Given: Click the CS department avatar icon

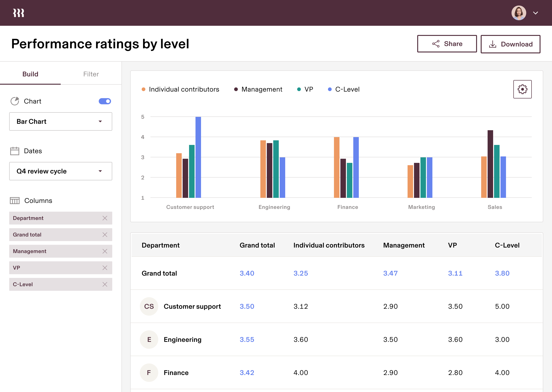Looking at the screenshot, I should tap(149, 306).
